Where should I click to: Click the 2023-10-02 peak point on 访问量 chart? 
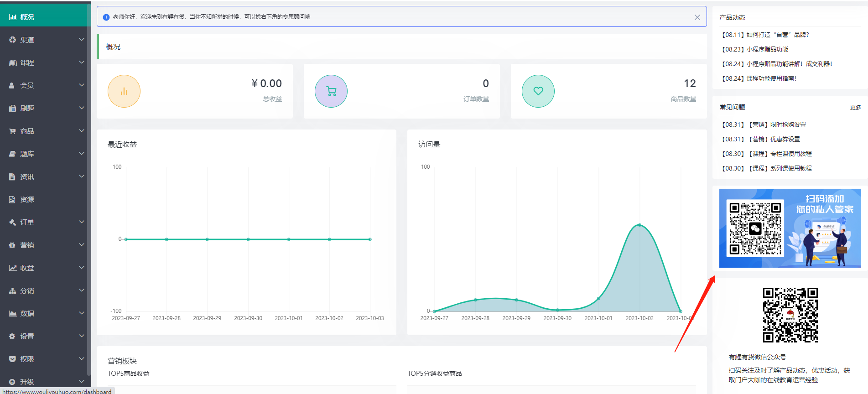pyautogui.click(x=639, y=225)
